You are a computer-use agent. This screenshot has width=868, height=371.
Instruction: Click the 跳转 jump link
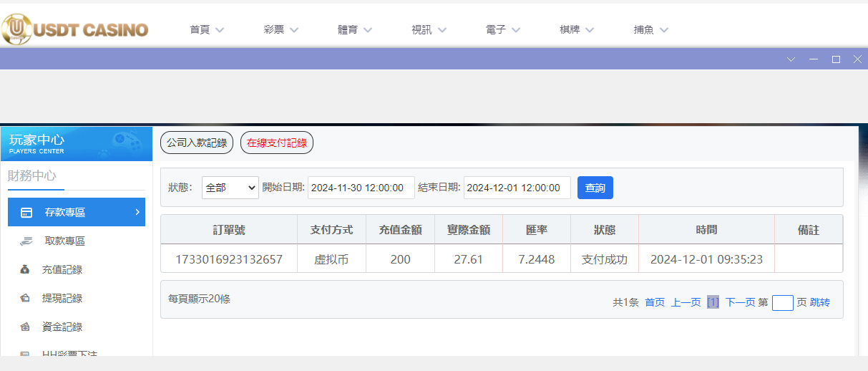click(x=820, y=303)
